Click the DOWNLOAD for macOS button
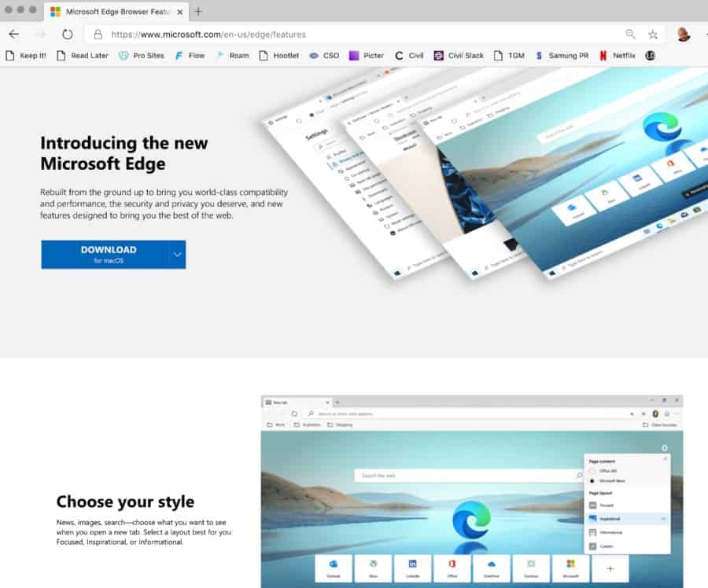The image size is (708, 588). tap(105, 255)
